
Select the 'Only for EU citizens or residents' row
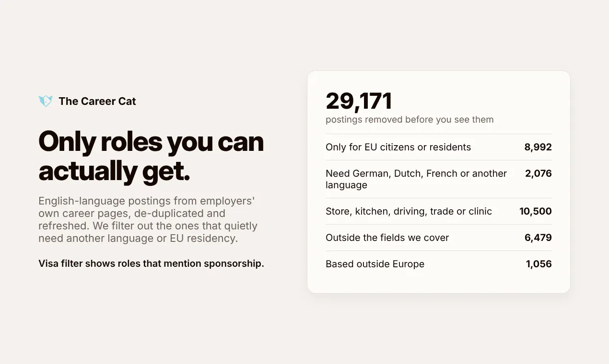pos(439,147)
